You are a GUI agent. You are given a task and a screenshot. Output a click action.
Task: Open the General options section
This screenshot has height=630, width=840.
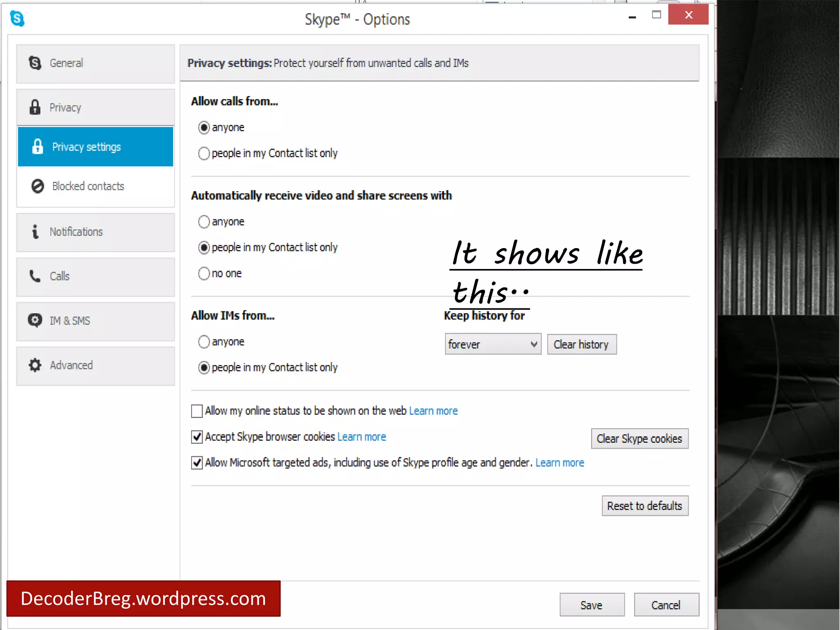coord(96,64)
